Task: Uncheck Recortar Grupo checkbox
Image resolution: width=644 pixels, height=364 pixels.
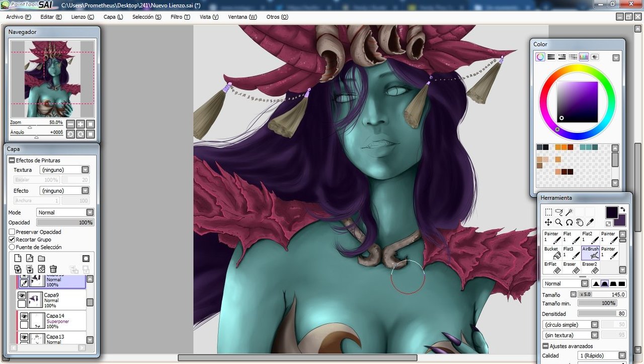Action: (x=12, y=240)
